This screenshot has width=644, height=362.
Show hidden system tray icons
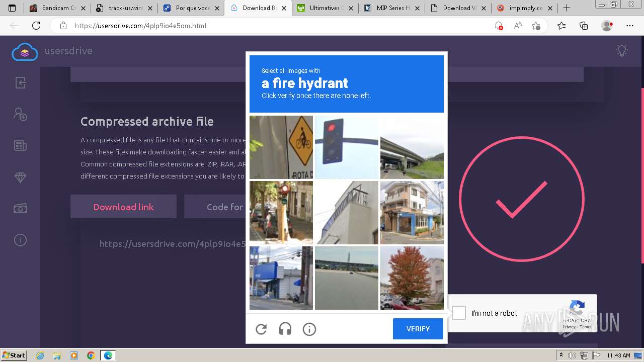click(561, 355)
